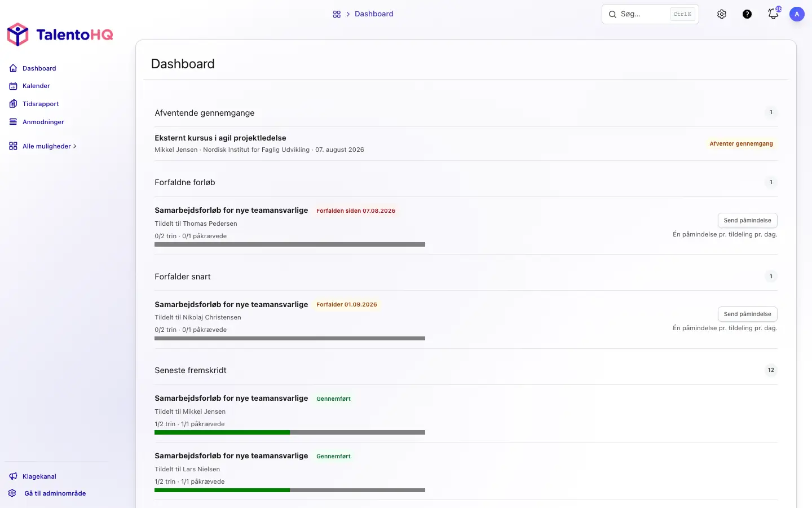Open settings via top gear icon
Image resolution: width=812 pixels, height=508 pixels.
point(722,14)
